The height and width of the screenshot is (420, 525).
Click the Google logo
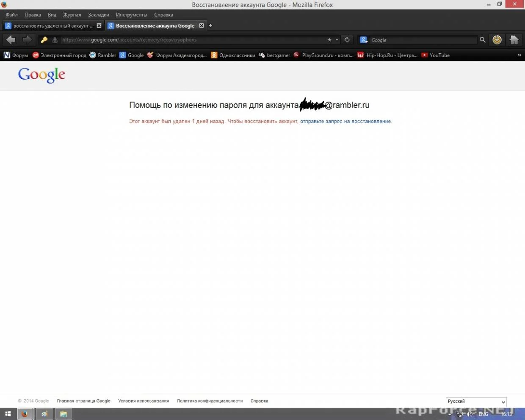pyautogui.click(x=41, y=75)
